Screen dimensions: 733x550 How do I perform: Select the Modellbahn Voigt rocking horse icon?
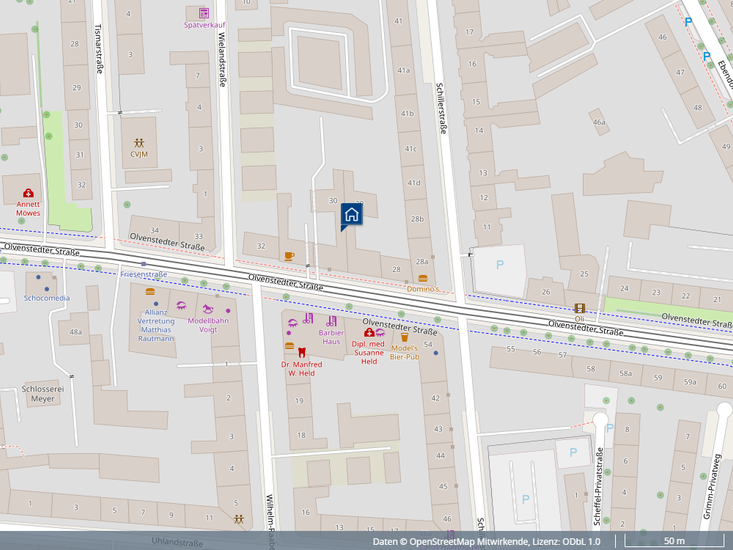coord(207,308)
